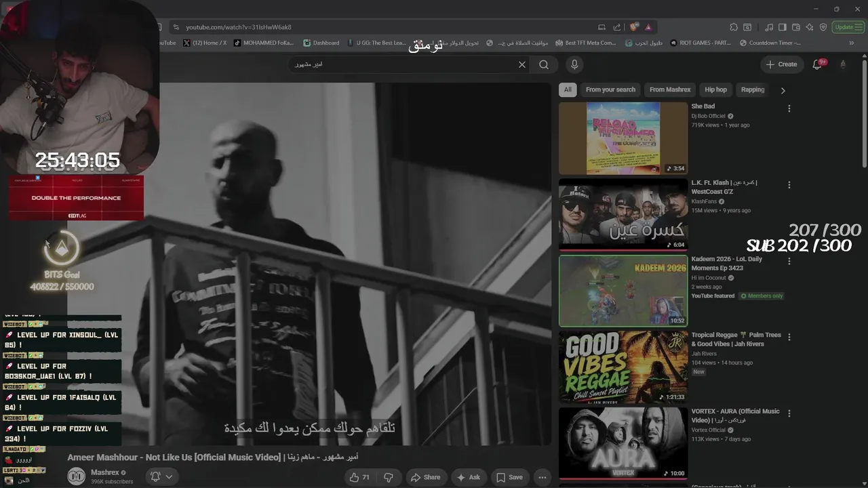Open the YouTube notifications bell
The height and width of the screenshot is (488, 868).
point(818,64)
